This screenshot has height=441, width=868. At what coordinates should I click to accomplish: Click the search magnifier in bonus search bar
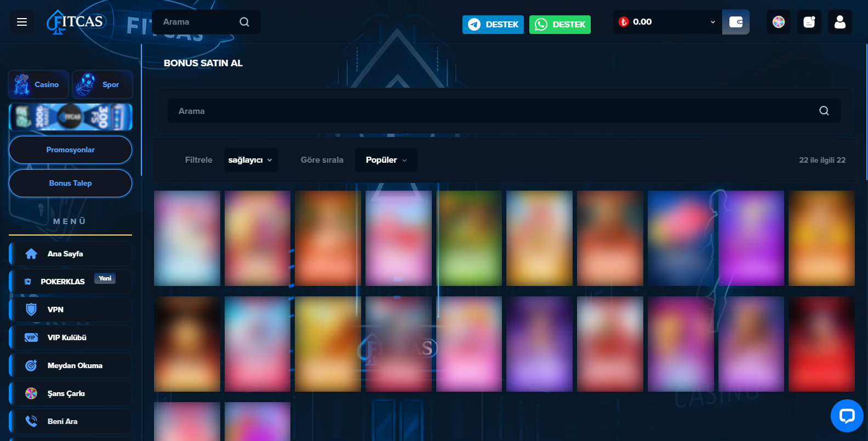coord(824,111)
